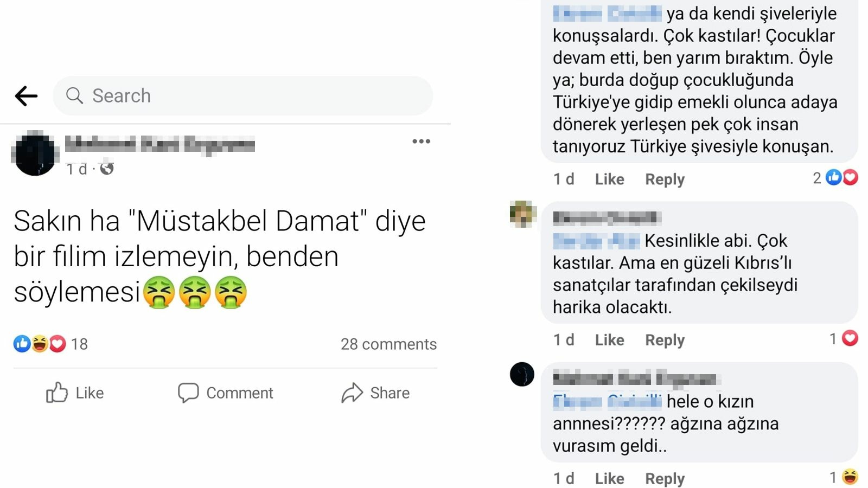
Task: View the two reactions on first comment
Action: pos(835,177)
